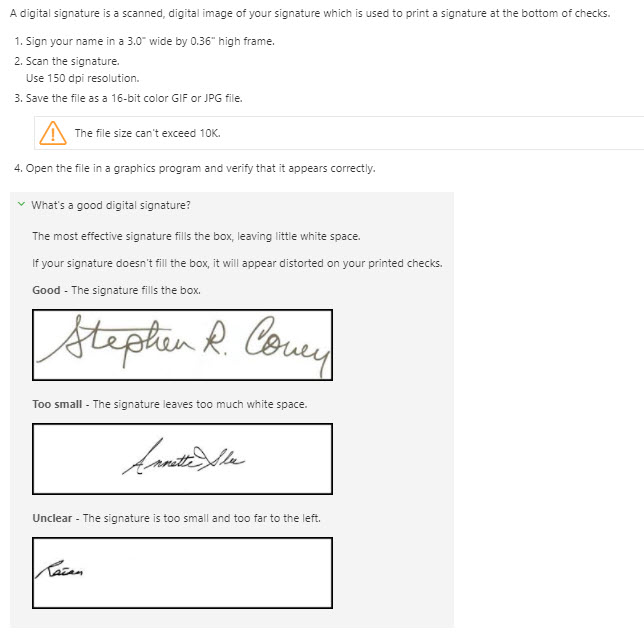This screenshot has width=644, height=634.
Task: Click step 2 "Scan the signature"
Action: coord(72,61)
